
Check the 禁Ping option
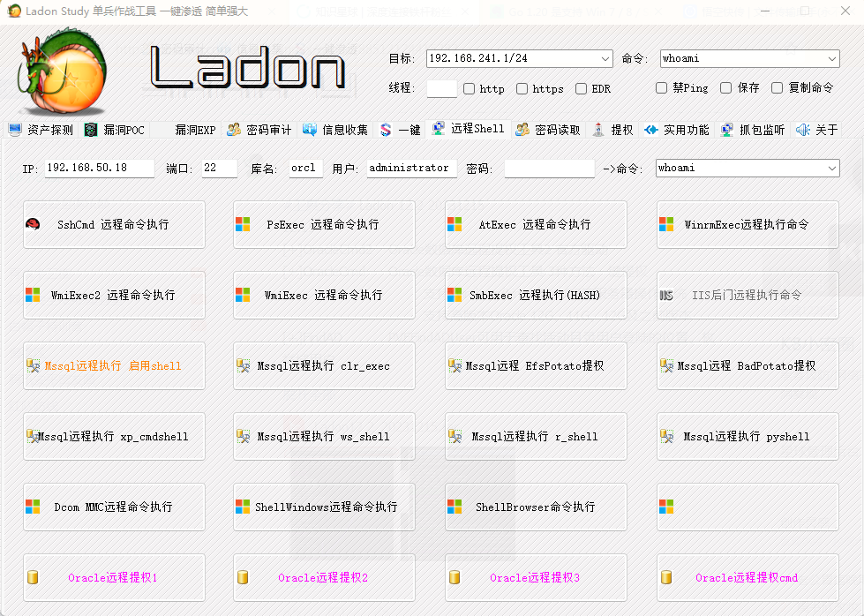pyautogui.click(x=661, y=87)
